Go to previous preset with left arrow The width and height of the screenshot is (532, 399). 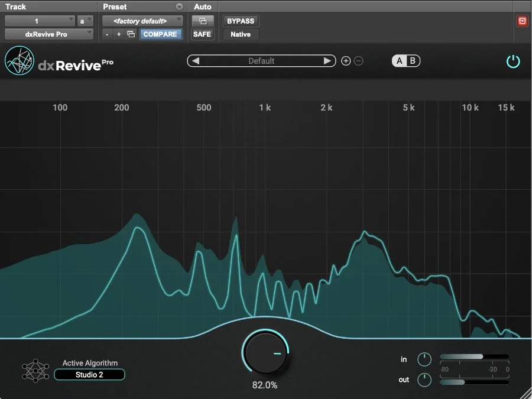tap(196, 61)
